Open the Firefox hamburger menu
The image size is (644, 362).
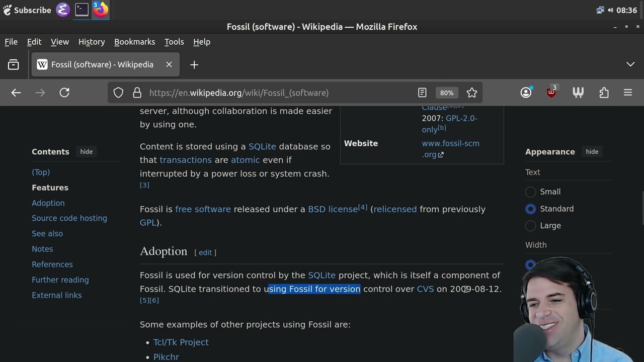628,93
